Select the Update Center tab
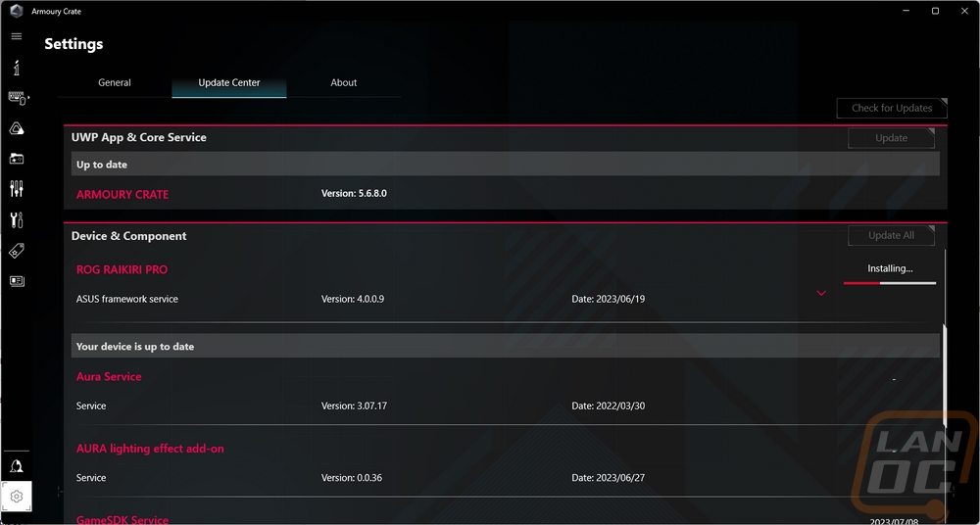 (229, 83)
